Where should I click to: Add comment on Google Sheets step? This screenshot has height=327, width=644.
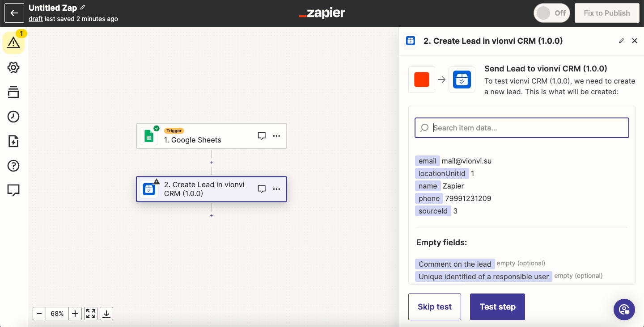click(x=262, y=136)
